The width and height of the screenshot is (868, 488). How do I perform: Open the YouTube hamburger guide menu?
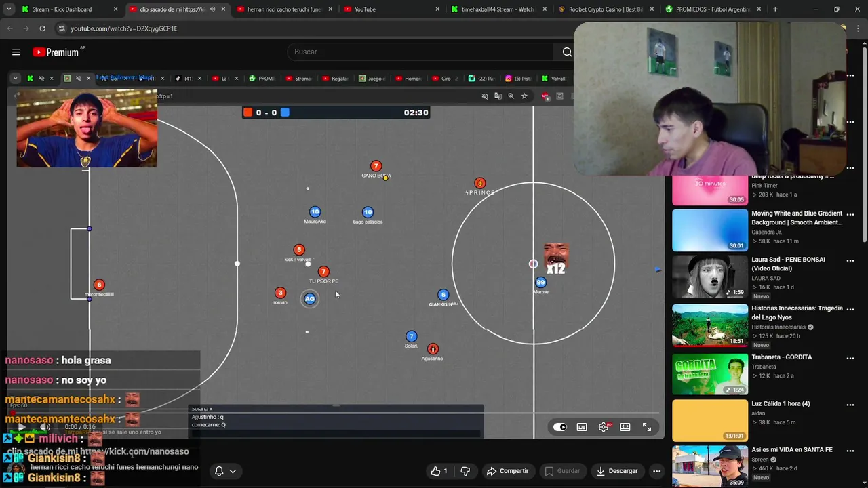(x=16, y=52)
